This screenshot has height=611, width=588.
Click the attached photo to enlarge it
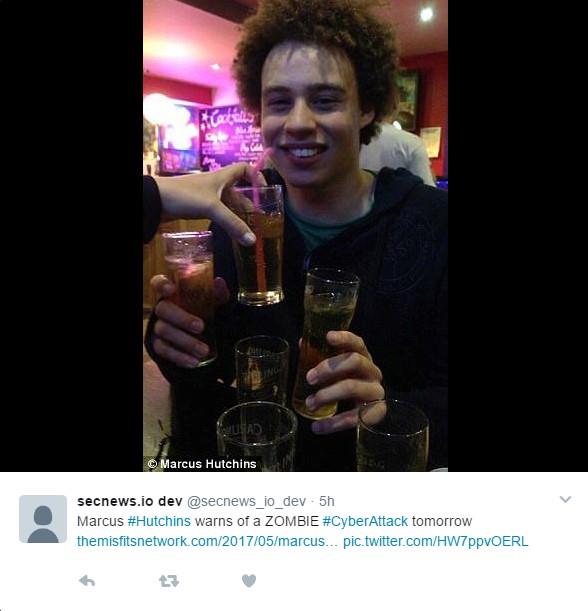tap(295, 235)
